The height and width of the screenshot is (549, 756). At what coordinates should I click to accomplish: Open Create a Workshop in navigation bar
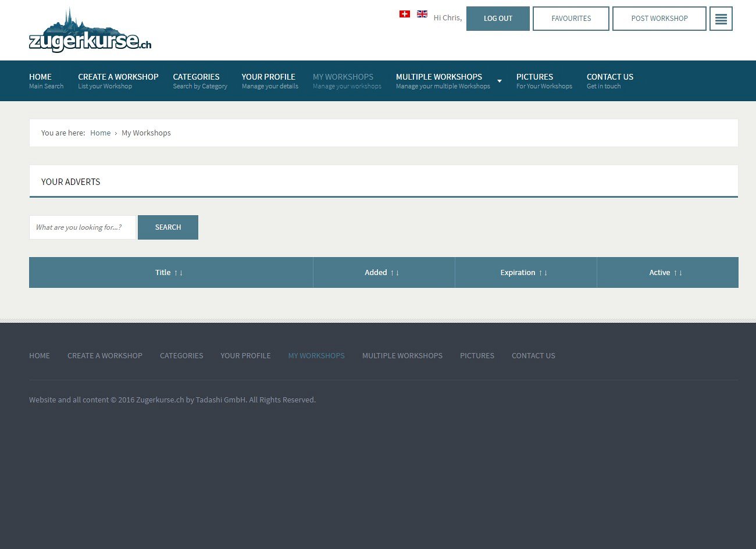click(118, 80)
